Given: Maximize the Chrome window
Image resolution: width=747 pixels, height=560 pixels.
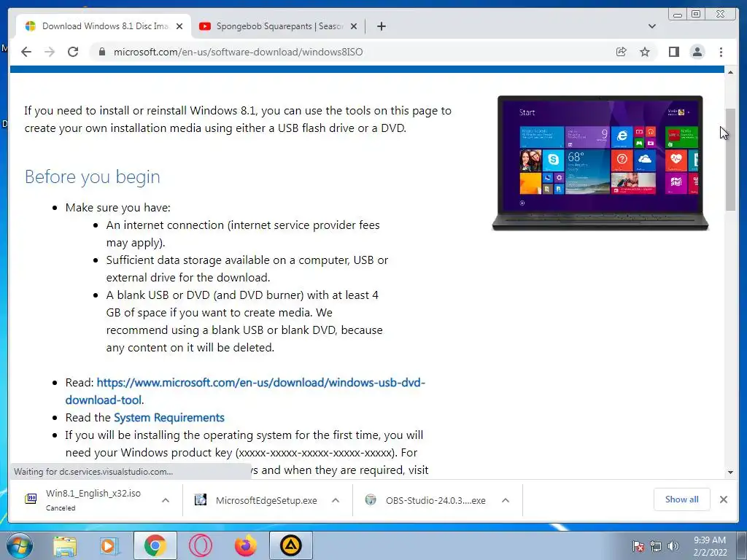Looking at the screenshot, I should pos(696,15).
